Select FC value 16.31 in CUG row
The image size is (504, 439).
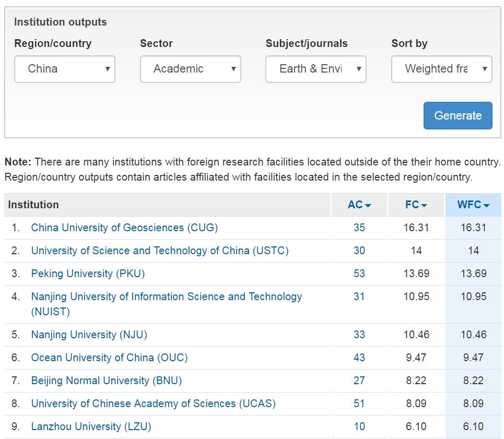416,228
